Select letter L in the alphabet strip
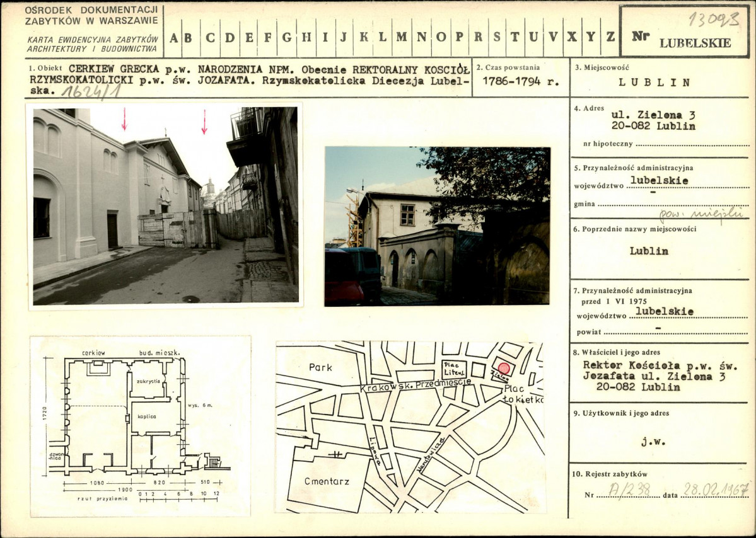This screenshot has height=538, width=756. (382, 37)
